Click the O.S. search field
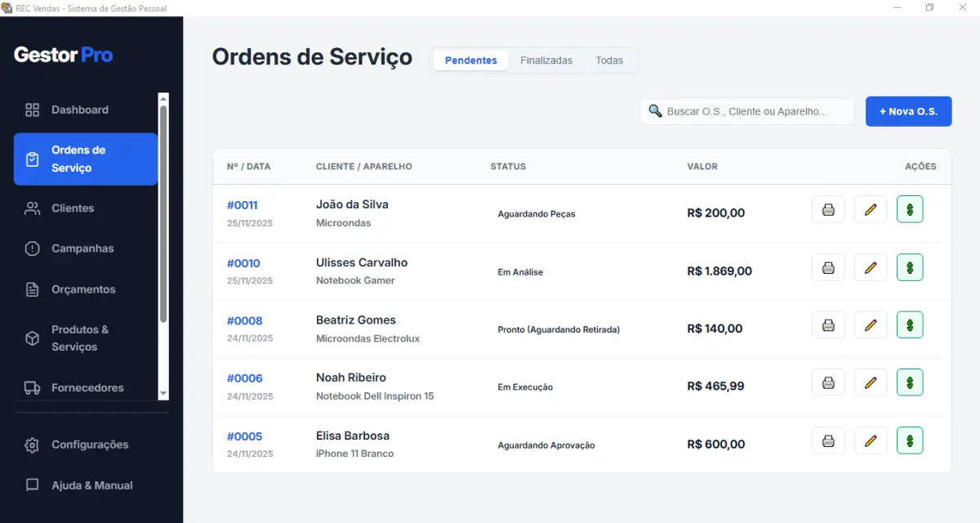The width and height of the screenshot is (980, 523). coord(746,111)
